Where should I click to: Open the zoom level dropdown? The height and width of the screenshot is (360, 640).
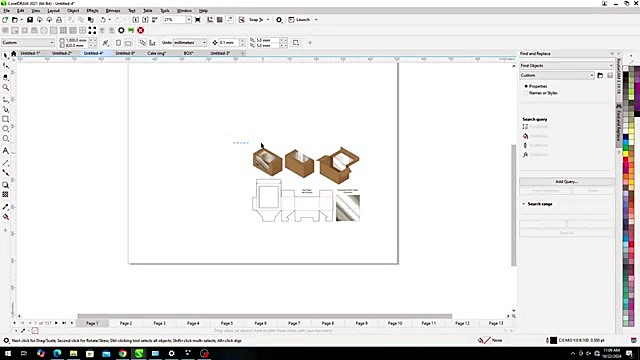pyautogui.click(x=189, y=20)
